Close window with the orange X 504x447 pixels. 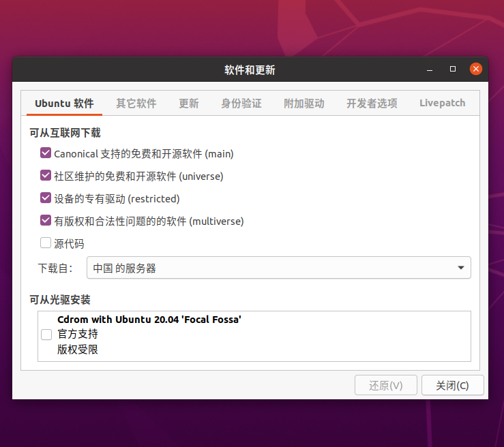pos(476,69)
